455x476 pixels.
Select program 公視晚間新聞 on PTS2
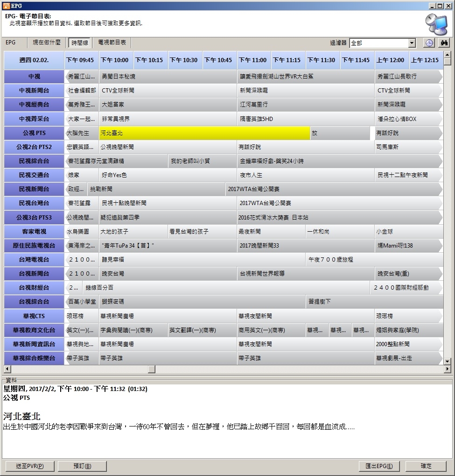click(168, 147)
